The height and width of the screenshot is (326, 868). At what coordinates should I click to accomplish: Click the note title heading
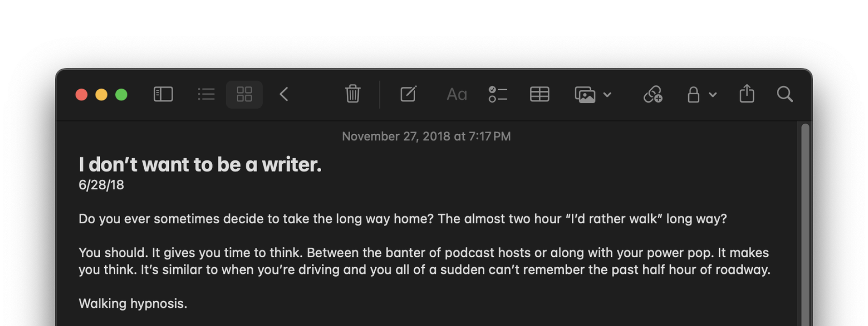(200, 165)
